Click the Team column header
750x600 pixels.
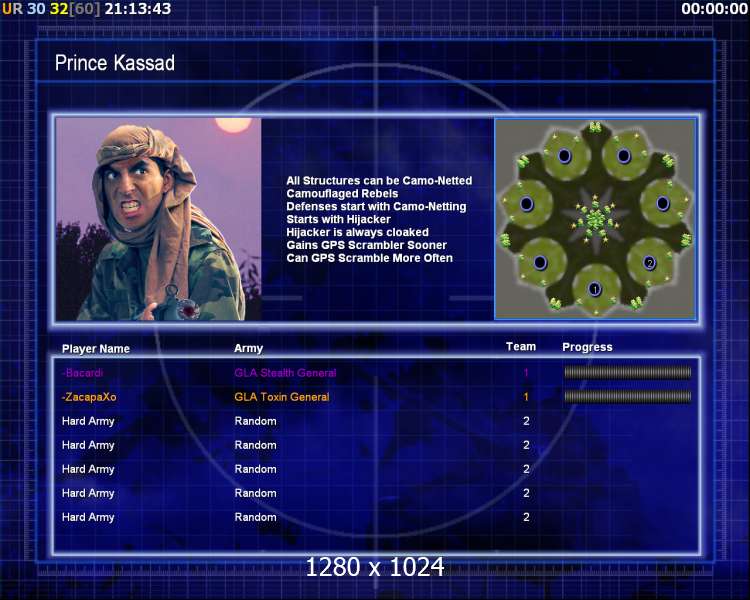pos(521,346)
